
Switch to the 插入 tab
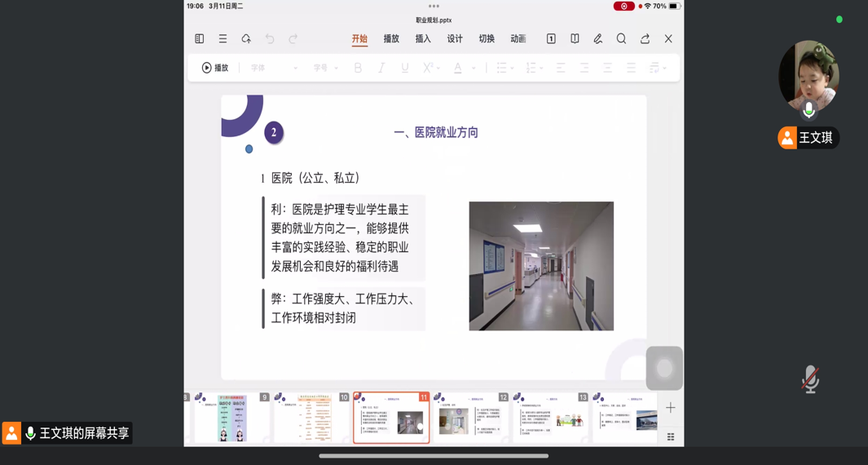[x=423, y=39]
